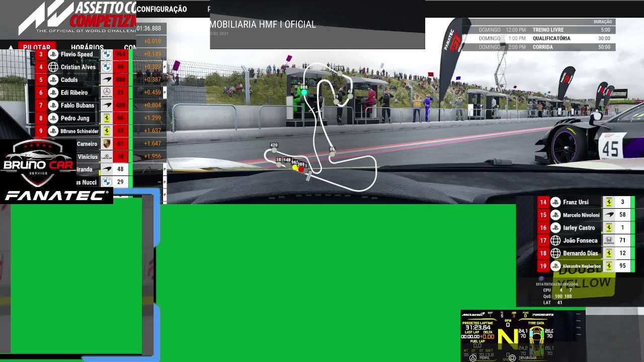The height and width of the screenshot is (362, 644).
Task: Click the predicted laptime 31:23.64
Action: pyautogui.click(x=477, y=328)
